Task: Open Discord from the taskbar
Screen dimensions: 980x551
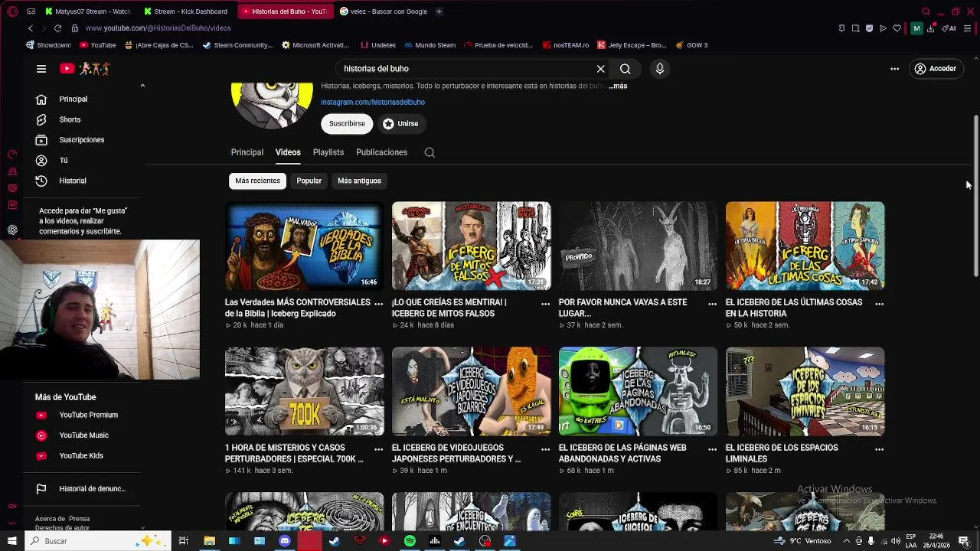Action: click(x=285, y=541)
